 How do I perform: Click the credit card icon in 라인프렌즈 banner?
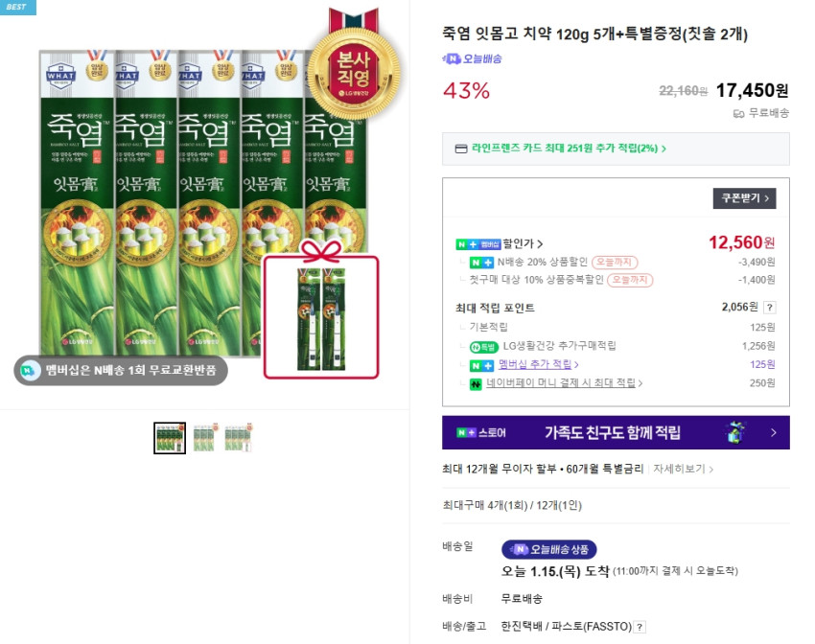(461, 149)
